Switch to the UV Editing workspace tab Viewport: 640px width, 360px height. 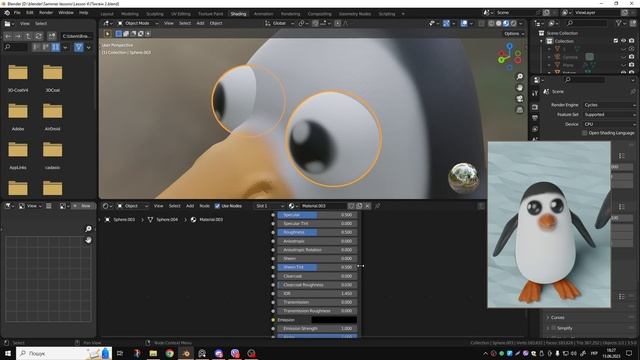pyautogui.click(x=181, y=14)
